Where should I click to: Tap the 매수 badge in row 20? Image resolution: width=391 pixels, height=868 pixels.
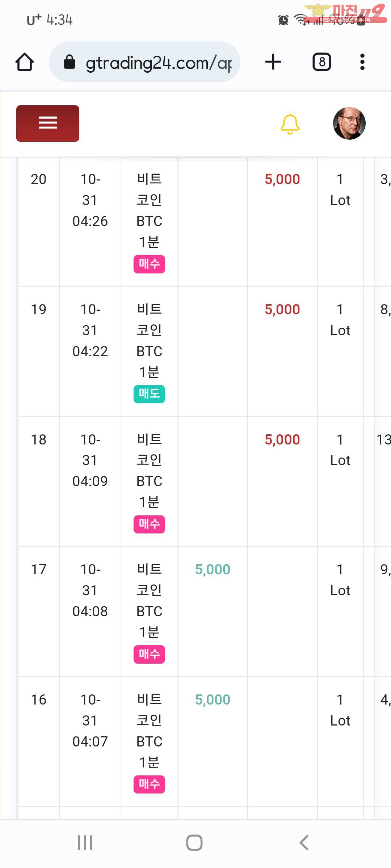(x=149, y=264)
